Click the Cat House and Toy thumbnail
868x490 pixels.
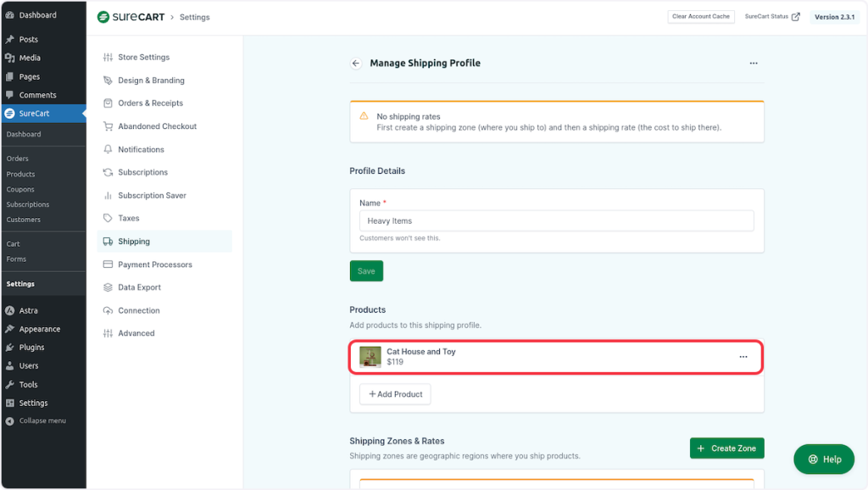pos(370,357)
